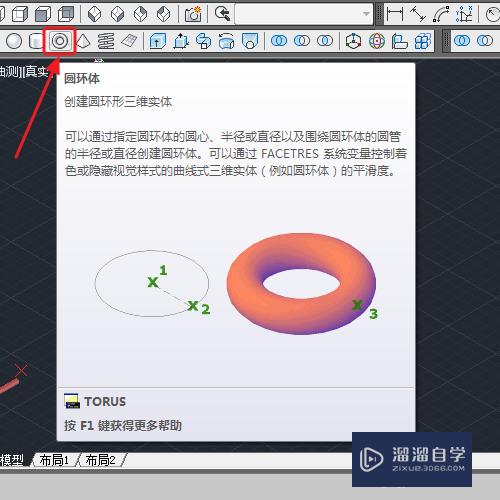Switch to SE Isometric view

pyautogui.click(x=117, y=14)
